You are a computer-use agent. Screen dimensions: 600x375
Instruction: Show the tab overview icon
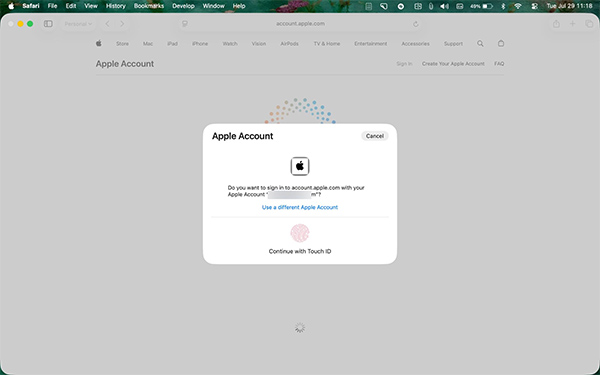[589, 24]
